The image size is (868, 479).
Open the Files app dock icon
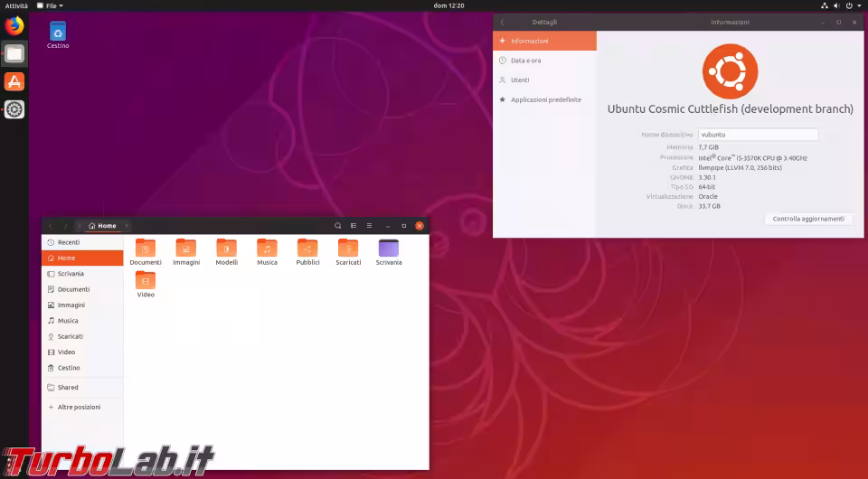click(14, 53)
